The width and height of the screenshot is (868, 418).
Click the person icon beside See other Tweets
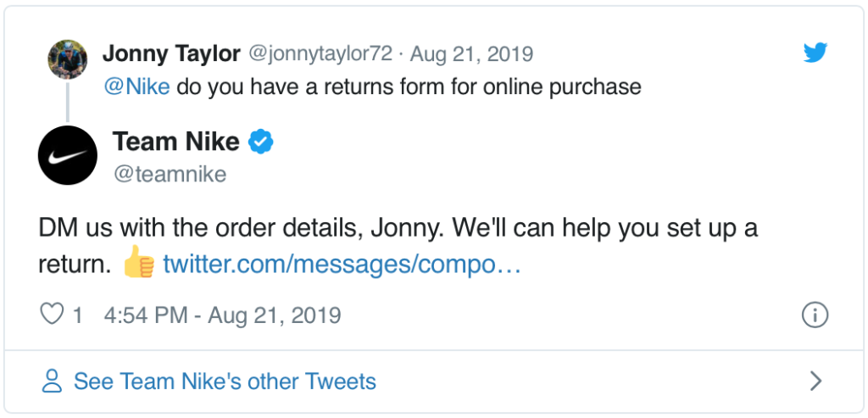pyautogui.click(x=53, y=381)
